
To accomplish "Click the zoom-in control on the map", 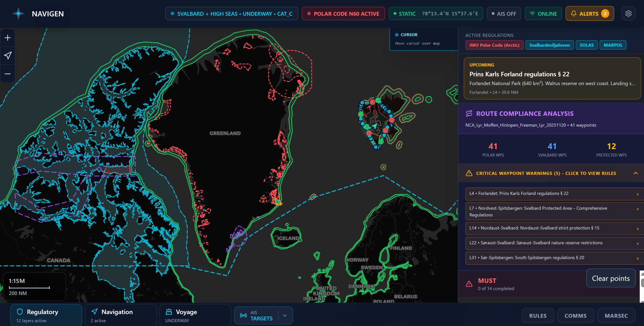I will point(7,37).
